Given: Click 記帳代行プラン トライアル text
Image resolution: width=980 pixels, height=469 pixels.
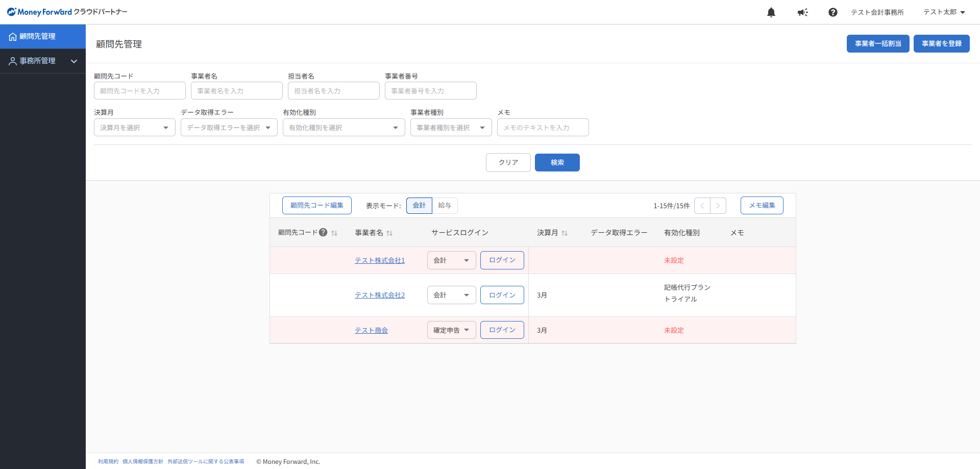Looking at the screenshot, I should point(687,293).
